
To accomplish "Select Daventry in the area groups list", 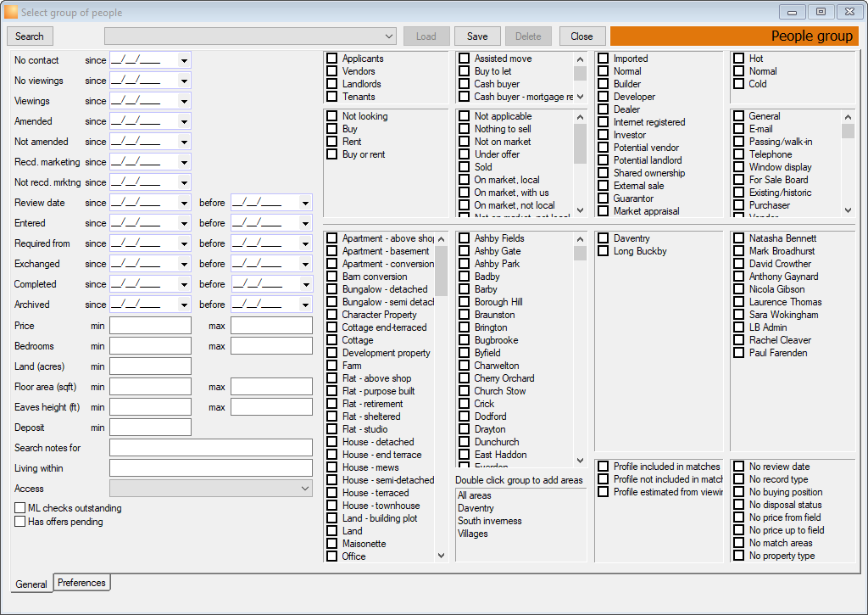I will tap(476, 508).
